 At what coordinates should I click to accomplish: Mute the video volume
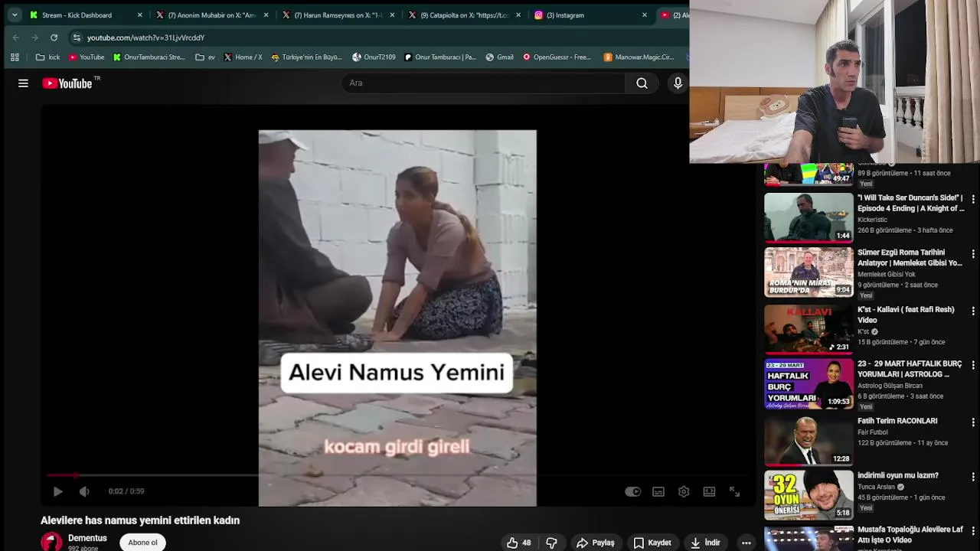84,491
